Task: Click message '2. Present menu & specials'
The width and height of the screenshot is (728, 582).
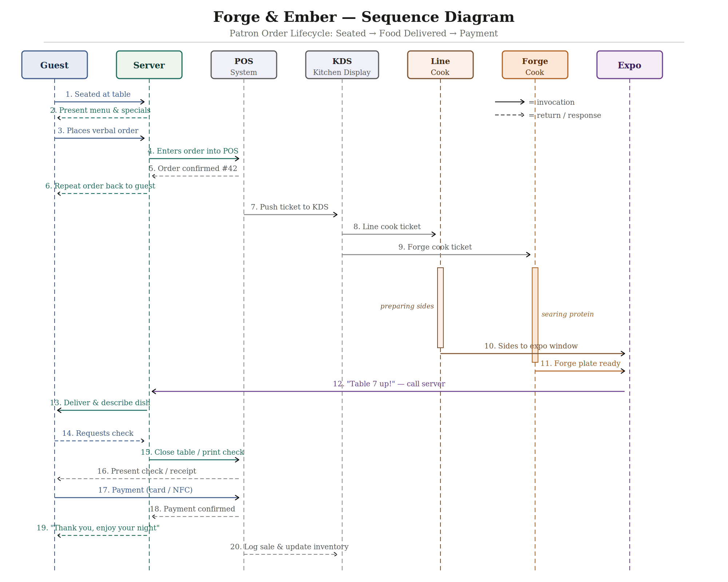Action: [100, 111]
